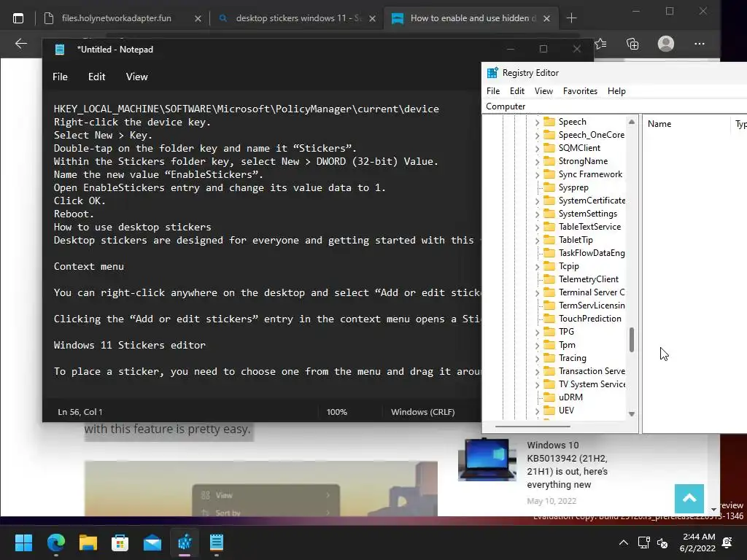Image resolution: width=747 pixels, height=560 pixels.
Task: Click the muted volume tray icon
Action: 662,542
